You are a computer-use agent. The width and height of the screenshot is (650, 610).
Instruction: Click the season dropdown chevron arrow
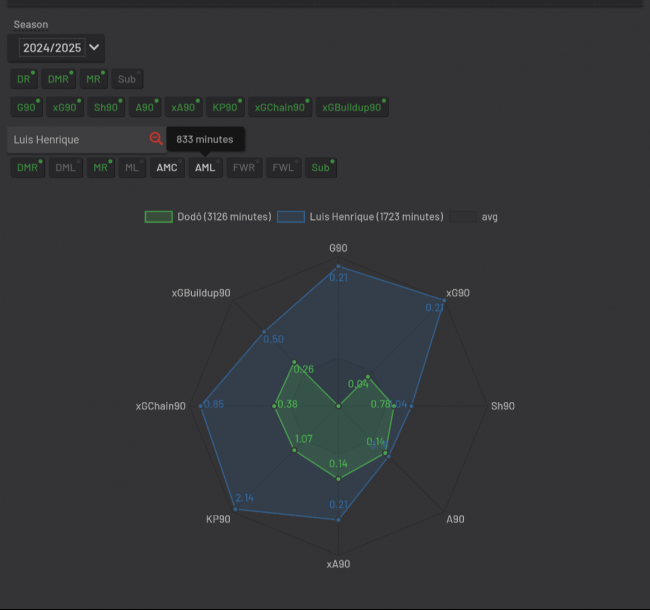pos(95,47)
